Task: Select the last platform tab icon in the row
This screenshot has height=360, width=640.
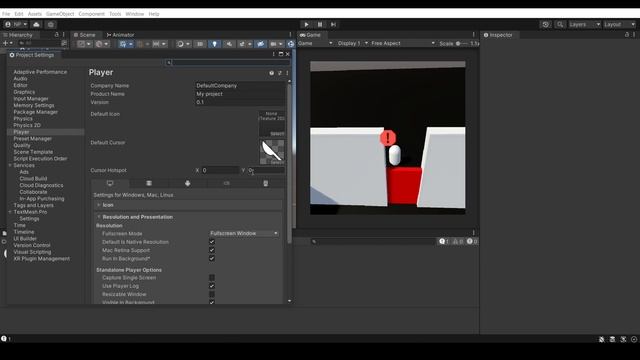Action: click(266, 183)
